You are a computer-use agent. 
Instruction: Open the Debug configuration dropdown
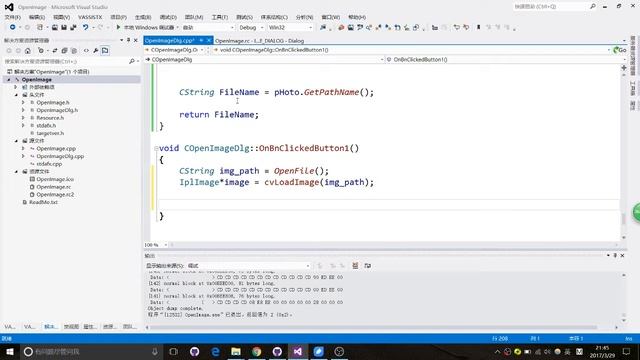tap(251, 27)
